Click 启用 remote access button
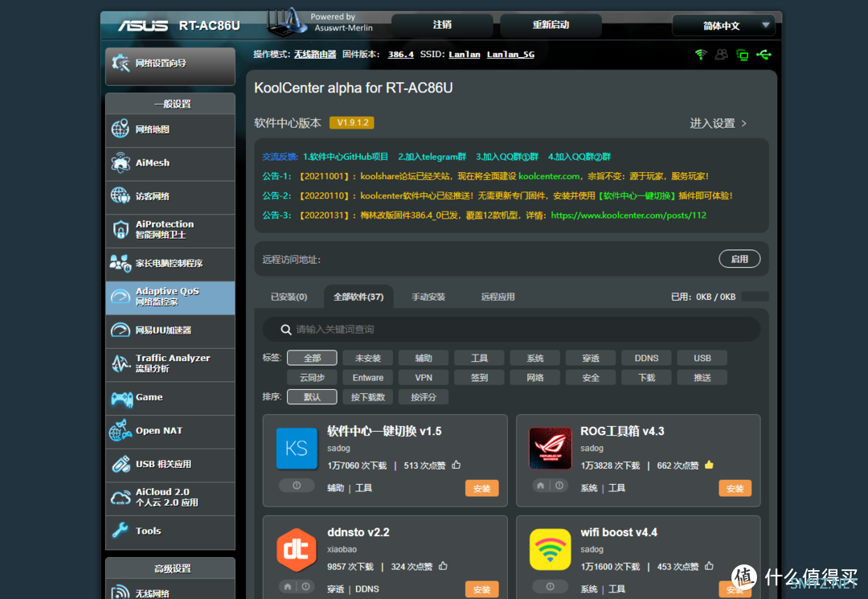This screenshot has height=599, width=868. coord(739,259)
